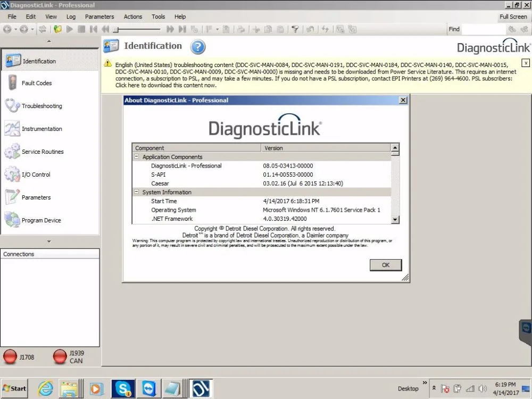Open the Instrumentation panel
The image size is (532, 399).
coord(50,129)
